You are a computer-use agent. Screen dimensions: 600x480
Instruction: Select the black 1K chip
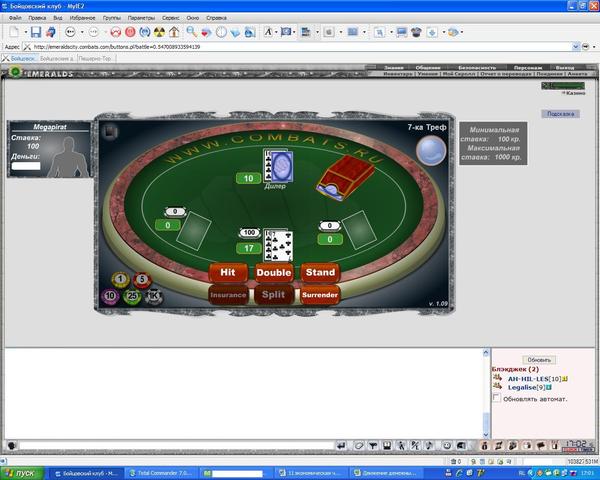154,296
